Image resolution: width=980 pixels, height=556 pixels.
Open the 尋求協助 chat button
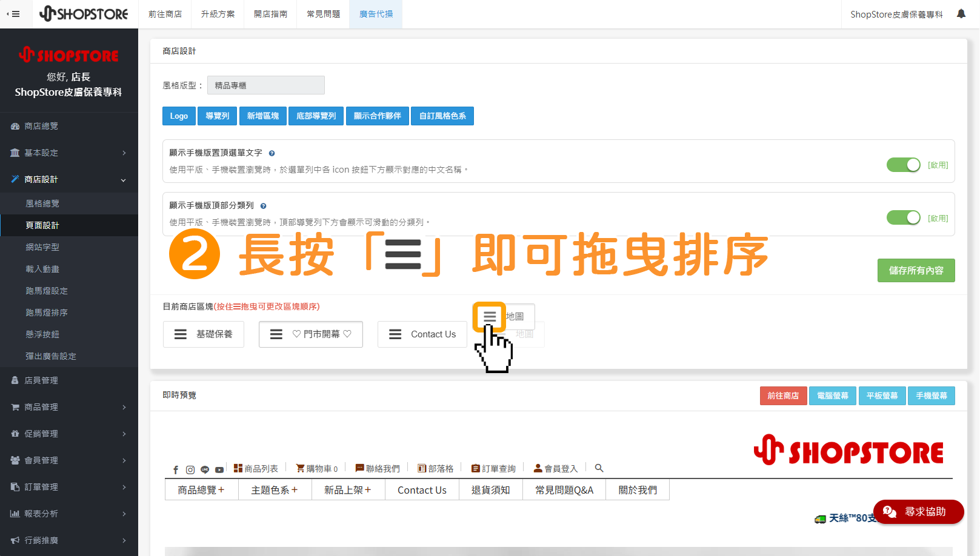(x=918, y=512)
